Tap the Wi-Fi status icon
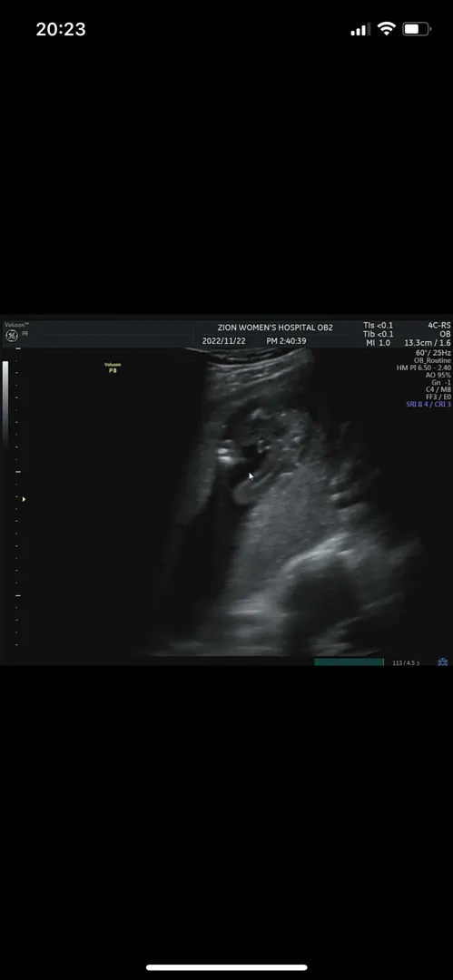The image size is (453, 980). pos(387,29)
